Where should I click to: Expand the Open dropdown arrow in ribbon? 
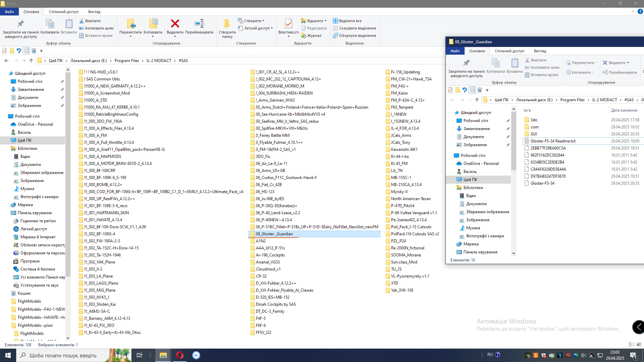[x=325, y=21]
